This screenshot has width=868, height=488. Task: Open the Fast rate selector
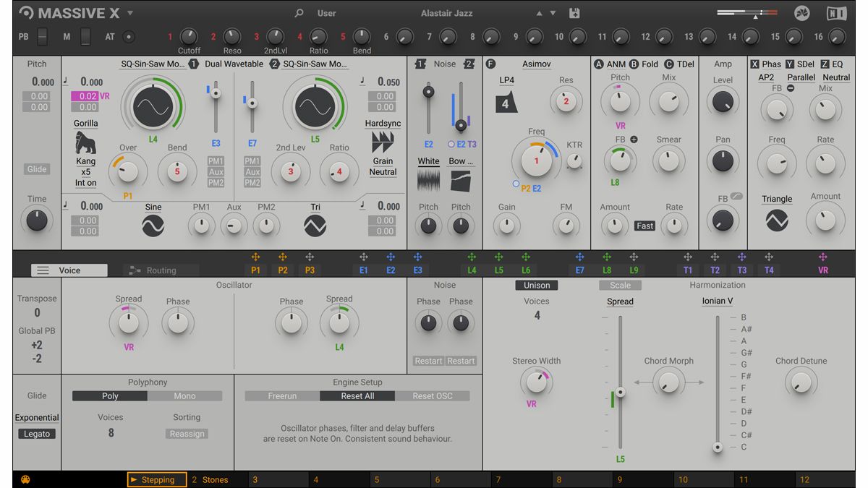(x=644, y=226)
